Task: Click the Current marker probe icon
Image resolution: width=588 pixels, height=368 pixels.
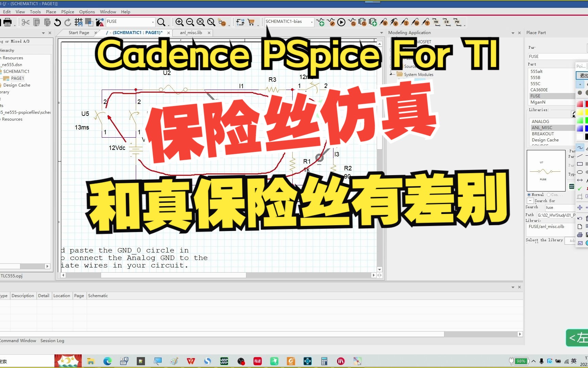Action: [405, 22]
